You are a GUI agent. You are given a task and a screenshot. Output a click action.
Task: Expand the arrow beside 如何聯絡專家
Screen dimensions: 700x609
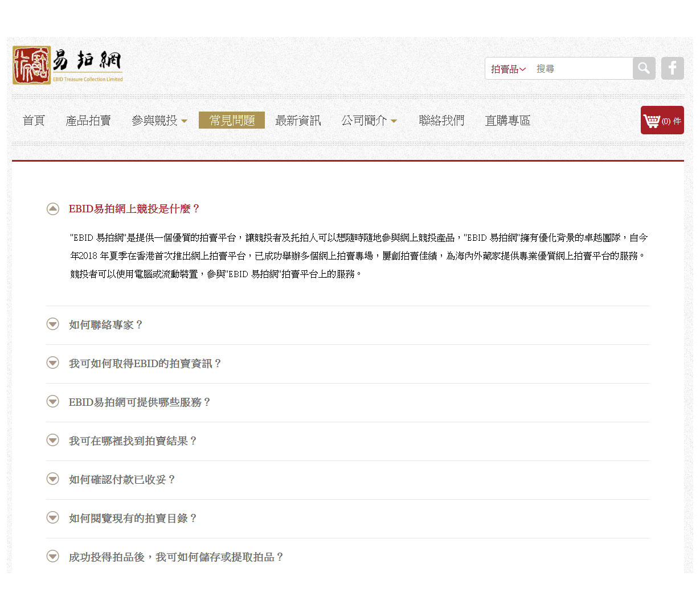point(53,324)
